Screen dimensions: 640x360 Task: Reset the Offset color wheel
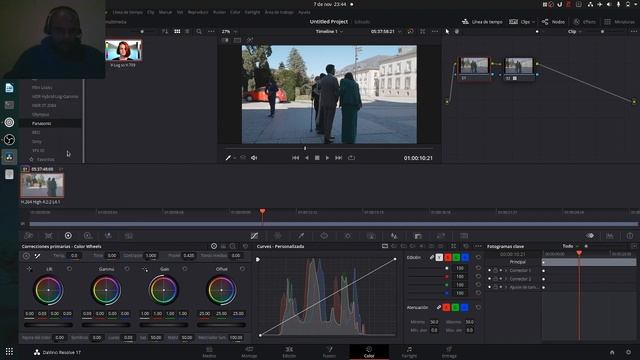(242, 269)
